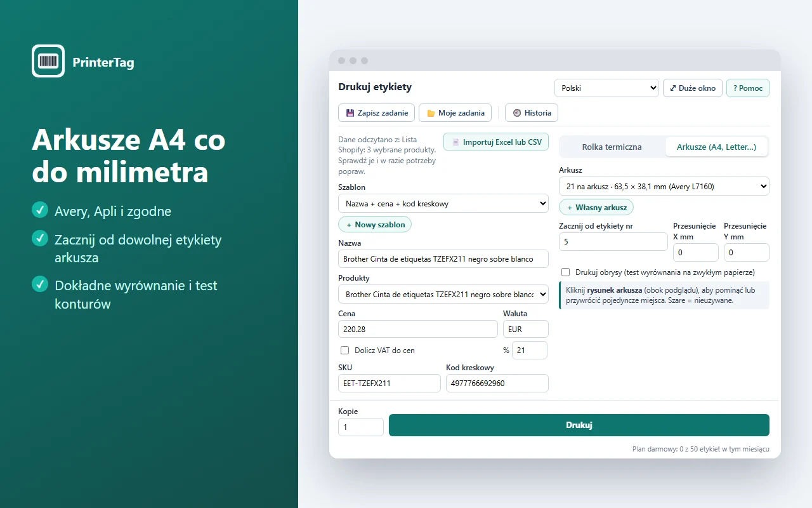Click the clock icon in Historia
This screenshot has width=812, height=508.
pyautogui.click(x=516, y=113)
